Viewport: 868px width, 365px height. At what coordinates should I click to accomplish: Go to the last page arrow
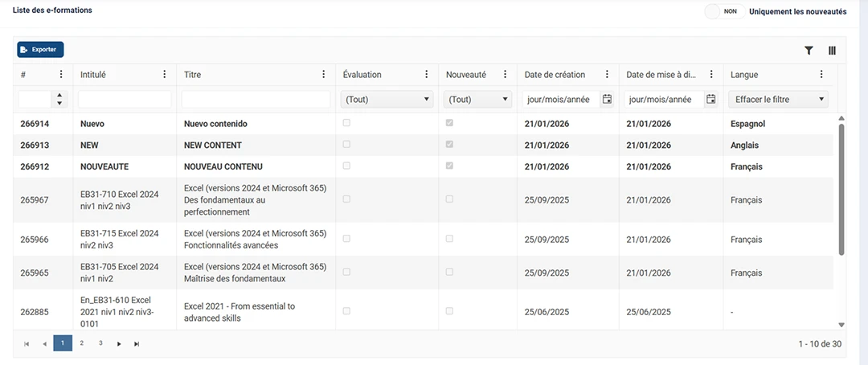point(137,344)
